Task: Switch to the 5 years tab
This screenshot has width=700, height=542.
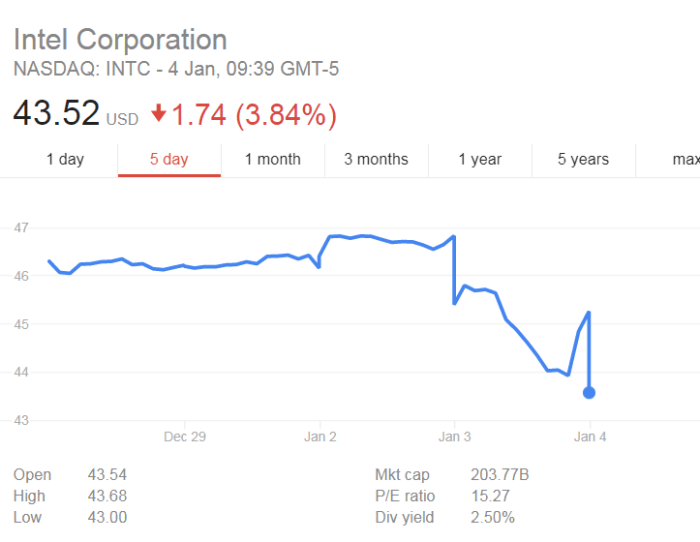Action: [x=583, y=159]
